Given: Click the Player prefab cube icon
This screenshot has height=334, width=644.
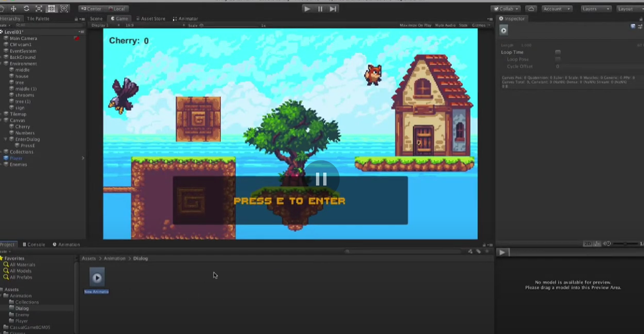Looking at the screenshot, I should (6, 158).
